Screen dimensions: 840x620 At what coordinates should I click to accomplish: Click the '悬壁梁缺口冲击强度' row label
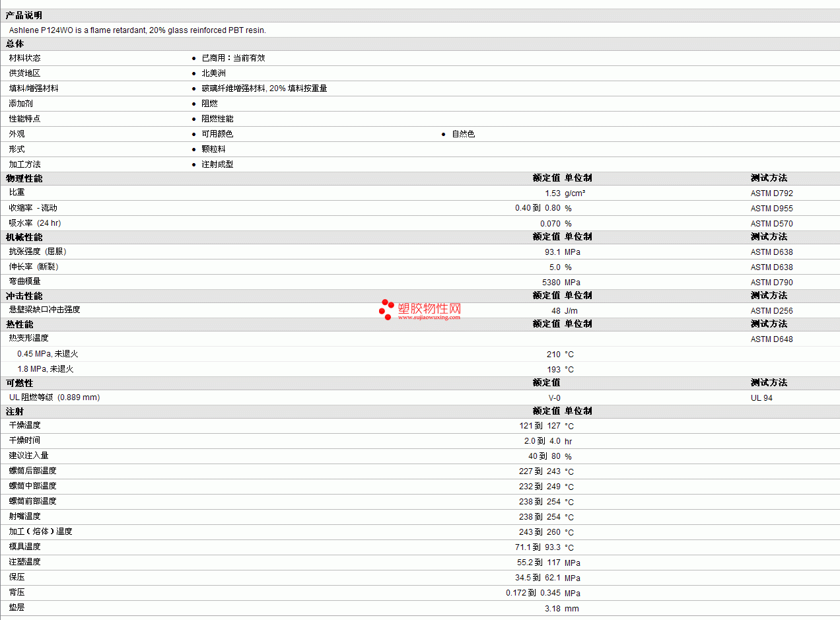[45, 309]
